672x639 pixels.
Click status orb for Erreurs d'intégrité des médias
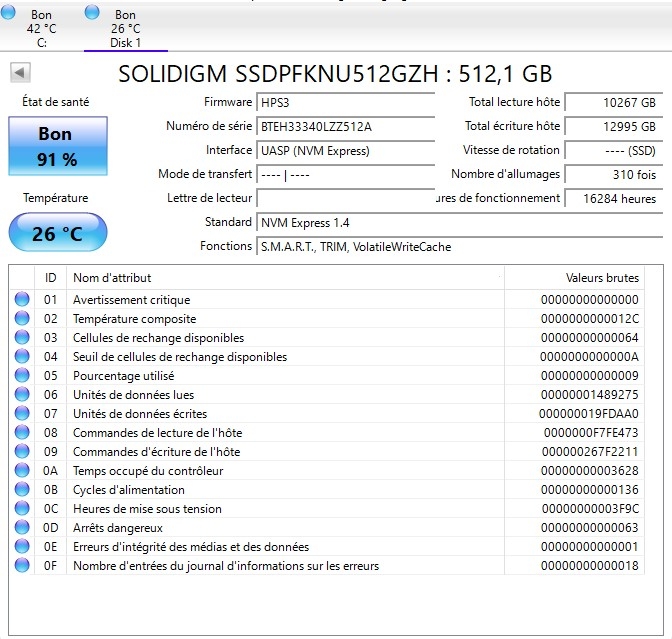[x=22, y=546]
